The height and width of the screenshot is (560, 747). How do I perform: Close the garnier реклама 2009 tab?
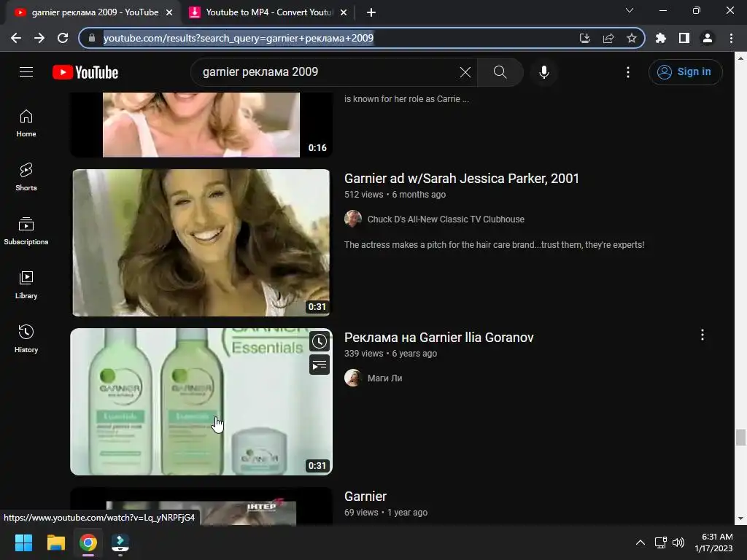point(169,12)
